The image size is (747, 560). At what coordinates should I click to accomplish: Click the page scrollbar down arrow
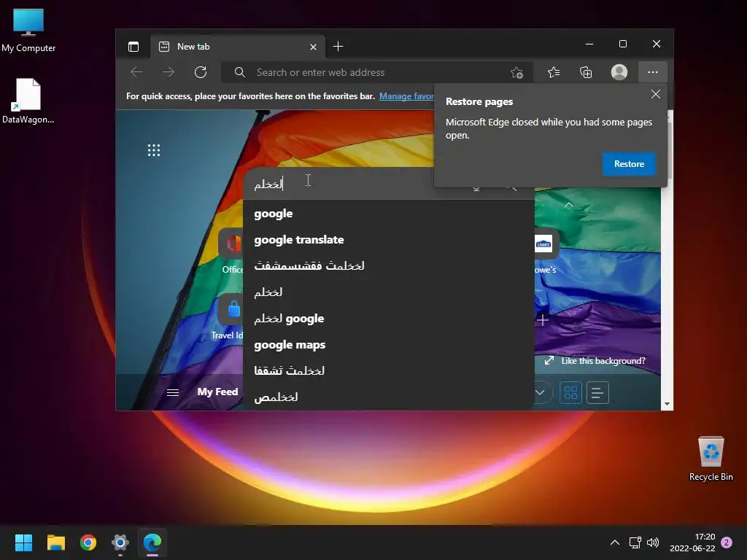point(667,404)
